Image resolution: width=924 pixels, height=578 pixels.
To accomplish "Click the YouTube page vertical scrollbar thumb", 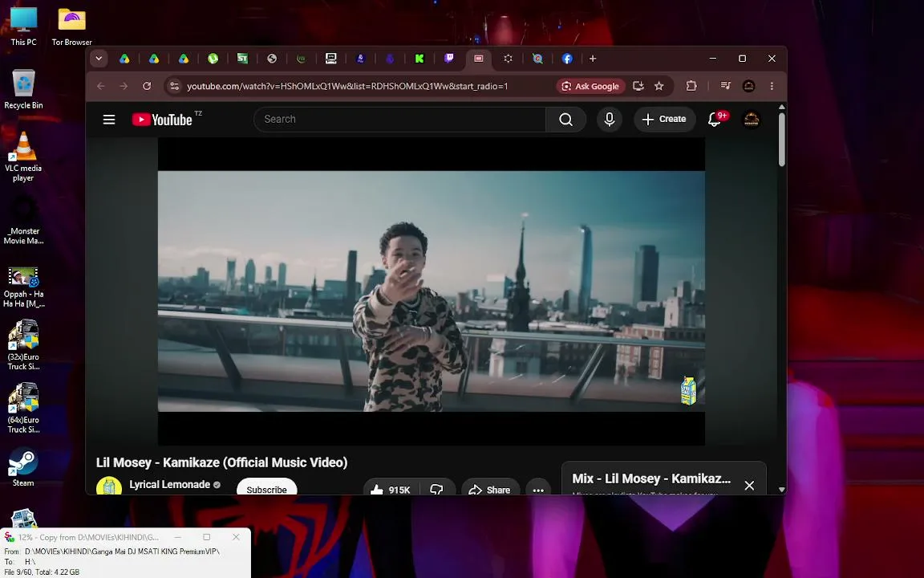I will [782, 139].
